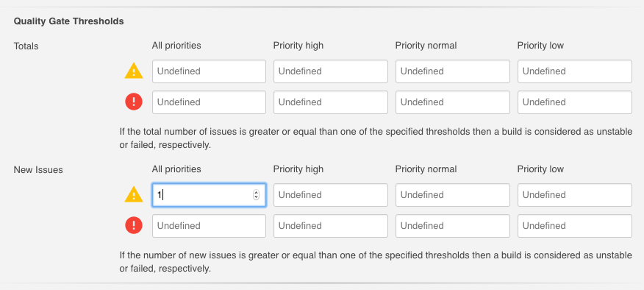Focus New Issues unstable Priority normal field
The height and width of the screenshot is (290, 644).
[453, 195]
